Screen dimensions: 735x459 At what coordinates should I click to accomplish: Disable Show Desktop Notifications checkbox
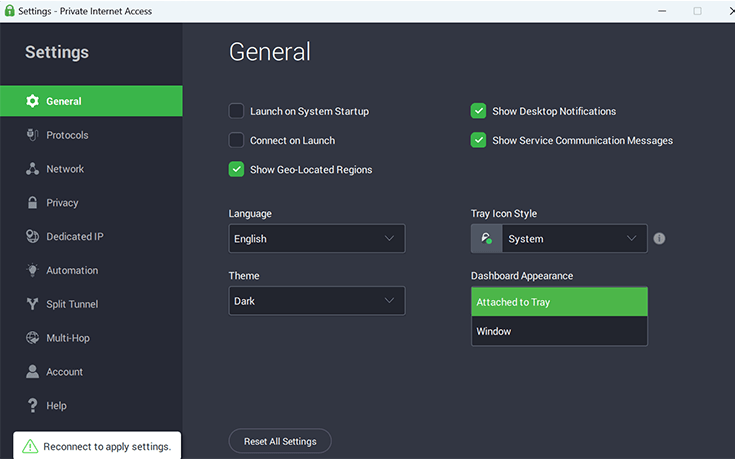[478, 111]
